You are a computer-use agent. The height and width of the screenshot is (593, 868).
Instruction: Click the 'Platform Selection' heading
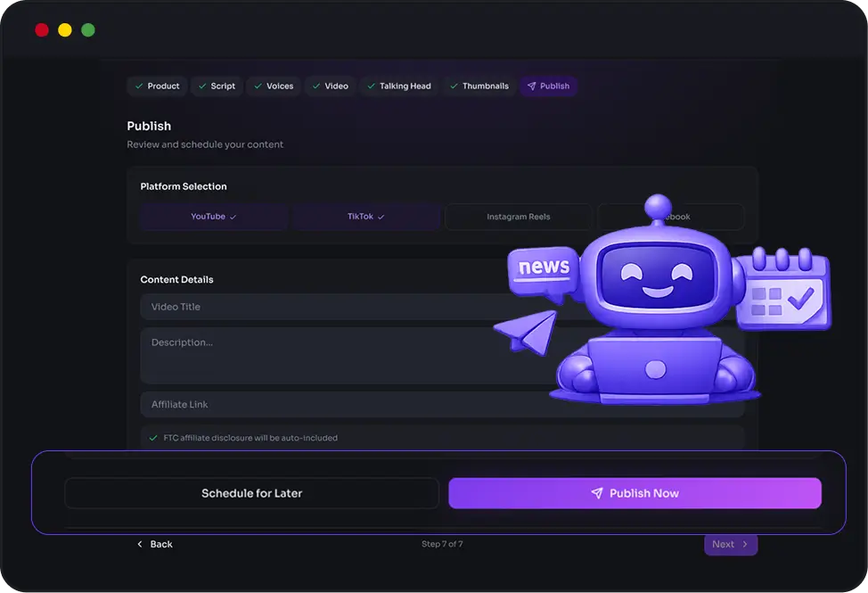click(x=184, y=186)
